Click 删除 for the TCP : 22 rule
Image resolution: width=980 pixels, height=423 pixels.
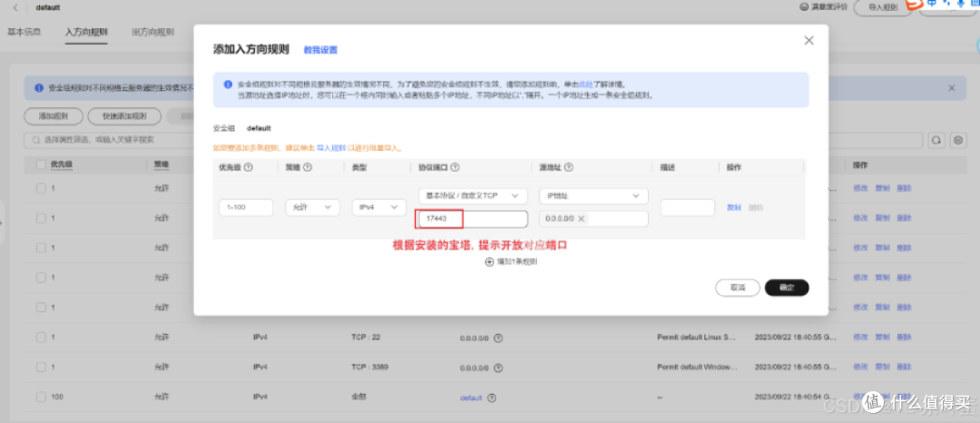pyautogui.click(x=904, y=338)
